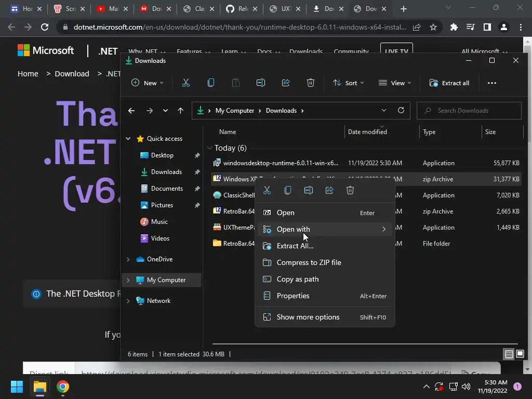Switch to large thumbnails view in status bar
Image resolution: width=532 pixels, height=399 pixels.
[x=520, y=354]
